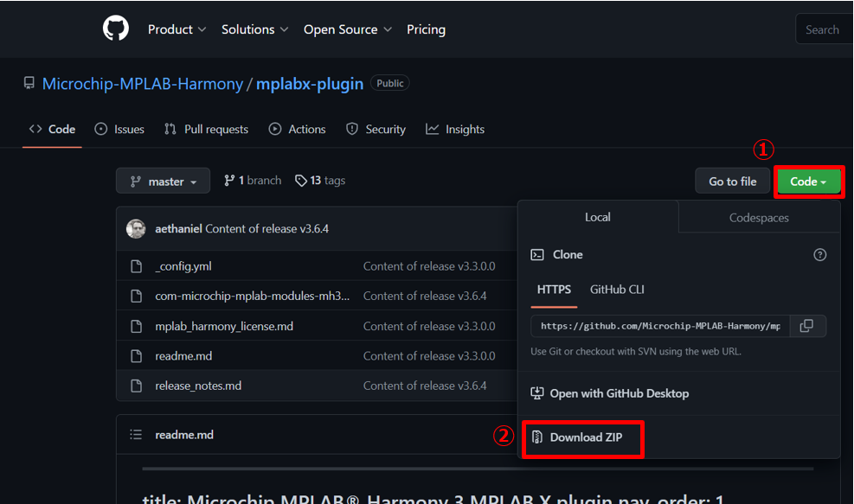
Task: Select the HTTPS clone option
Action: (554, 290)
